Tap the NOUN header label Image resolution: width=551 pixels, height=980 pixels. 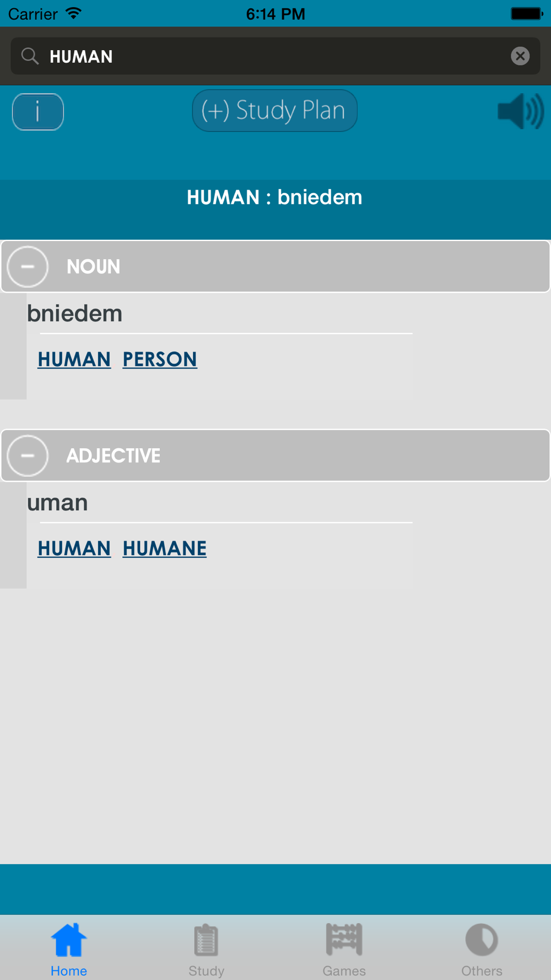coord(93,267)
